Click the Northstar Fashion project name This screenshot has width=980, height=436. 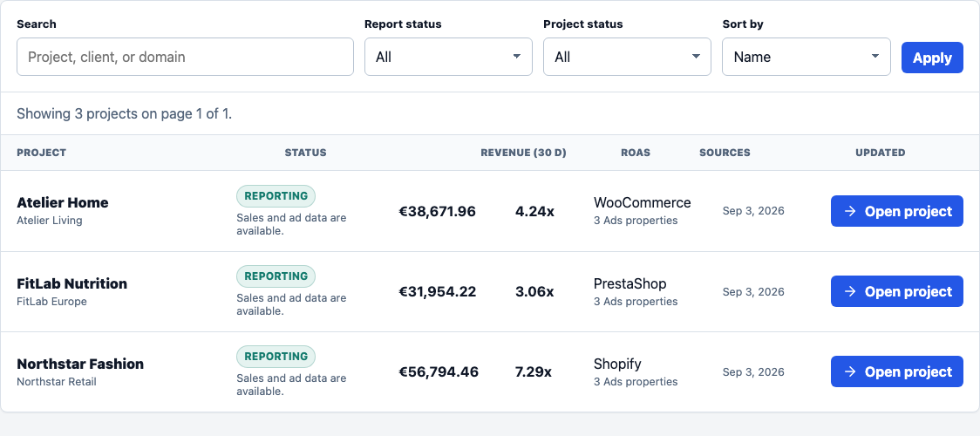[80, 364]
